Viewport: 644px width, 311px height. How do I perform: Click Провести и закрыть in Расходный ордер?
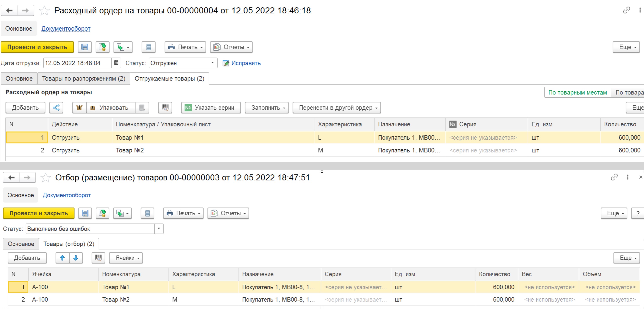coord(37,47)
